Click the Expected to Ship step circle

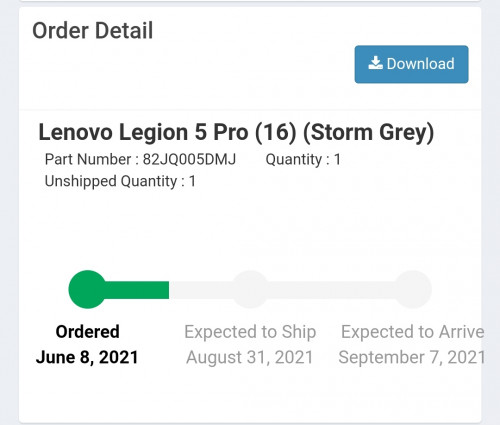(x=250, y=289)
